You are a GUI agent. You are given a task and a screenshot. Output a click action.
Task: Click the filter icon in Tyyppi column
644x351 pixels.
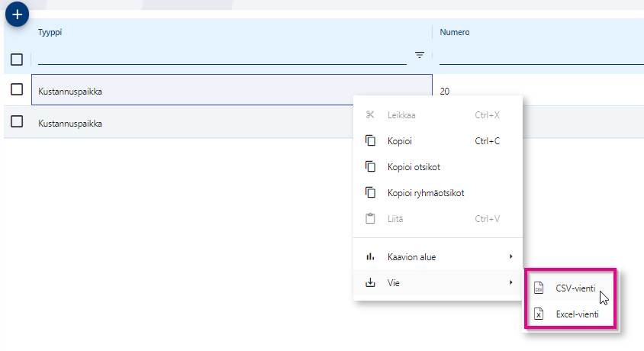point(420,55)
